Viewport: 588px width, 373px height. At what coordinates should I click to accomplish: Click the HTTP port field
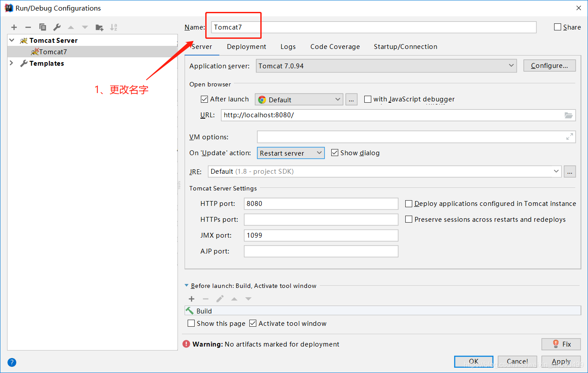pyautogui.click(x=321, y=204)
